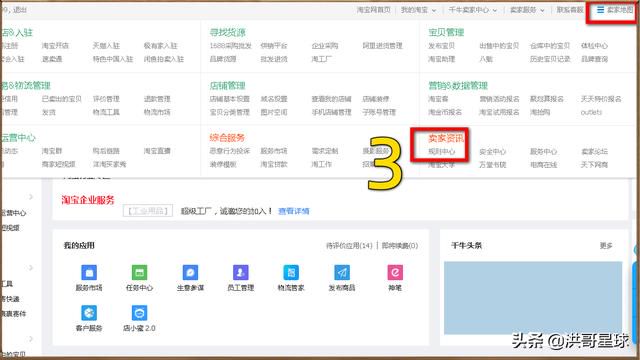Viewport: 640px width, 360px height.
Task: Open 评价管理 link
Action: tap(106, 99)
